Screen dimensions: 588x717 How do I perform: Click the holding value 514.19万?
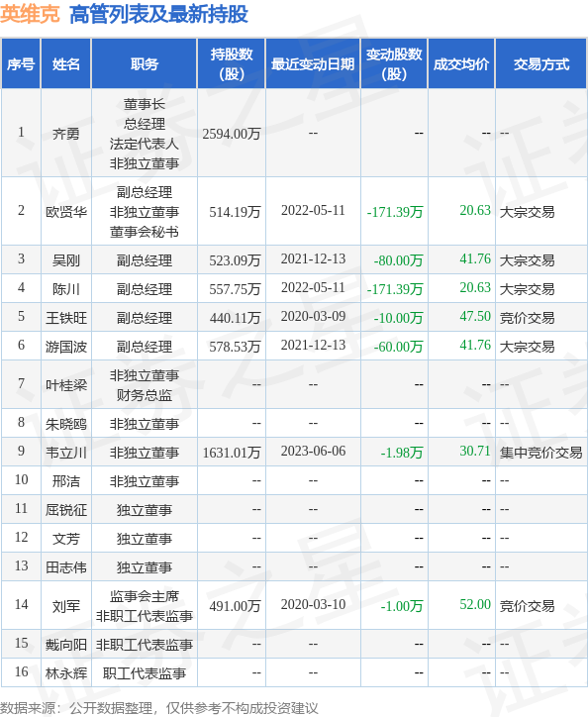click(235, 212)
